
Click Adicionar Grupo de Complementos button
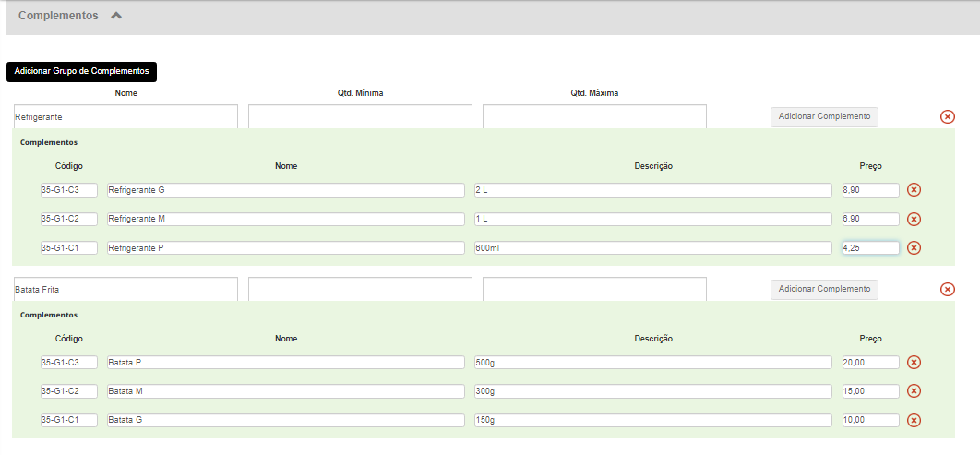pos(82,72)
